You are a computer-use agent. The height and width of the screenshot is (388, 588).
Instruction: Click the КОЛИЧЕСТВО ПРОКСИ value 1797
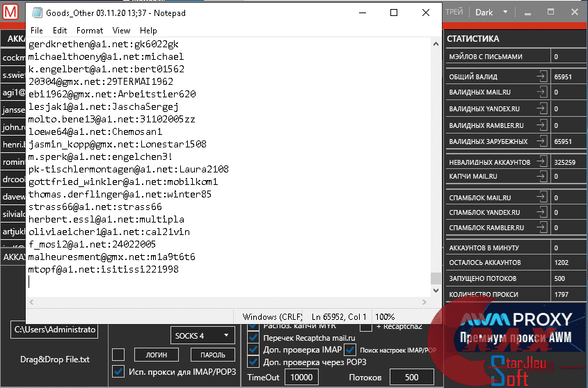coord(562,295)
